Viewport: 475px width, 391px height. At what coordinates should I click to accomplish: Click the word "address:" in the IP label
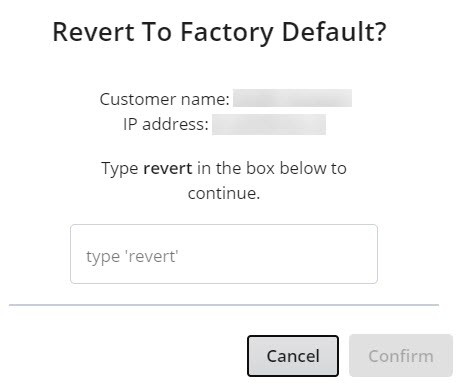(x=175, y=124)
